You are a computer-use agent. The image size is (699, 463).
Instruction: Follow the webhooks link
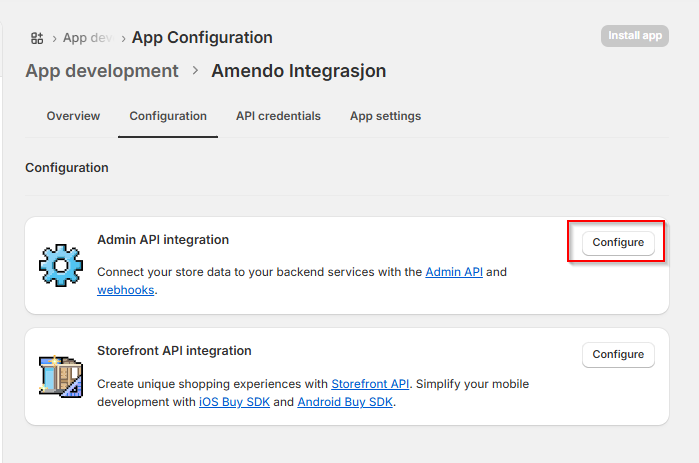pos(125,290)
